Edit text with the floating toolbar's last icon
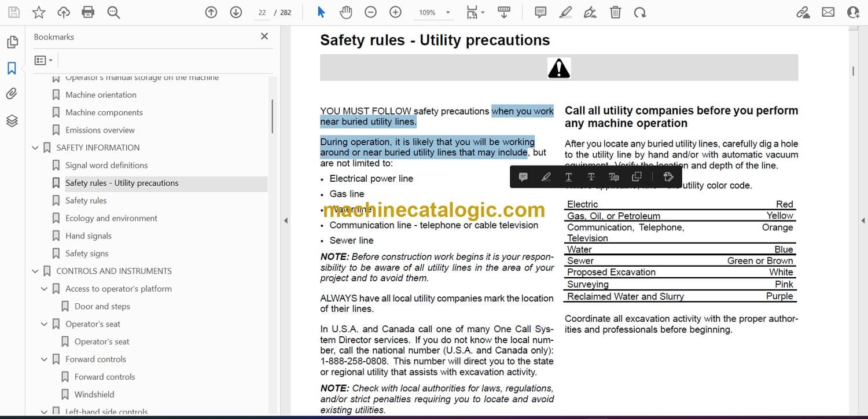The height and width of the screenshot is (419, 868). [x=668, y=177]
